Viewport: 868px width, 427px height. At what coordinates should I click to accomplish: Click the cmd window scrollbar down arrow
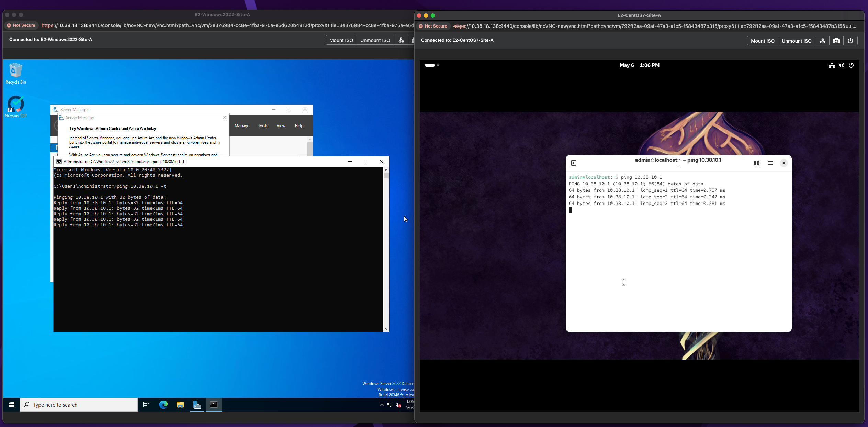pos(386,329)
